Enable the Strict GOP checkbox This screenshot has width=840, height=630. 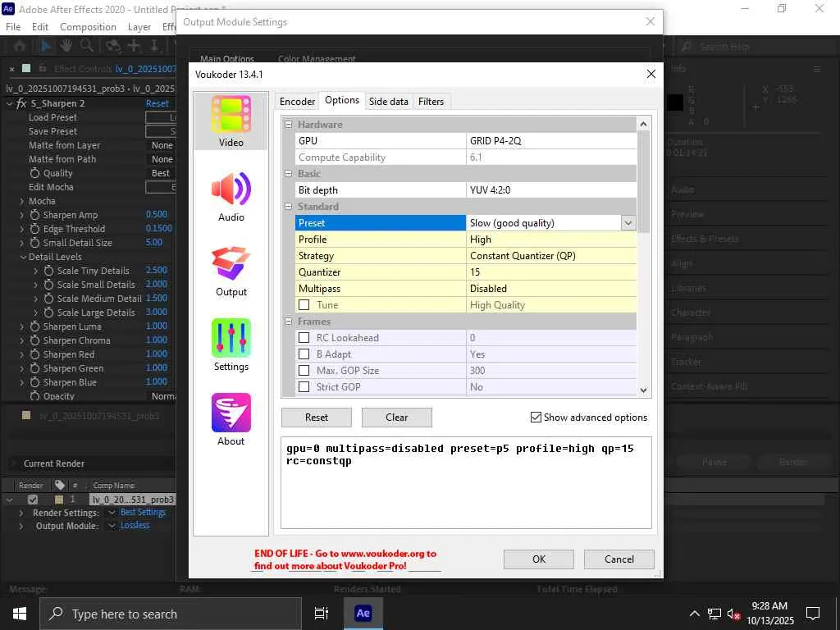point(304,387)
